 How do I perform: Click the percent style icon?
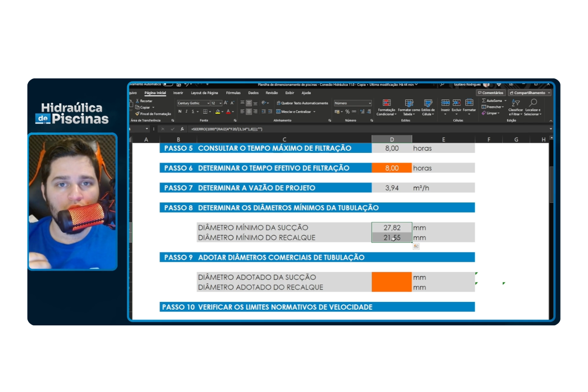pyautogui.click(x=347, y=112)
